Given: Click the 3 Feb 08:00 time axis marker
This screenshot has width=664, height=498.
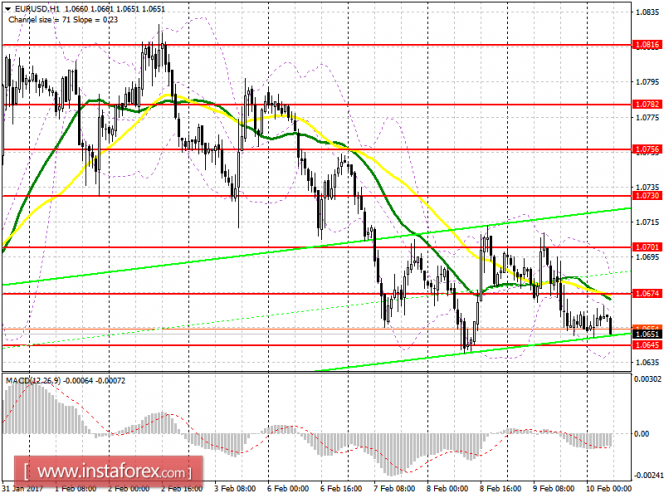Looking at the screenshot, I should coord(235,488).
